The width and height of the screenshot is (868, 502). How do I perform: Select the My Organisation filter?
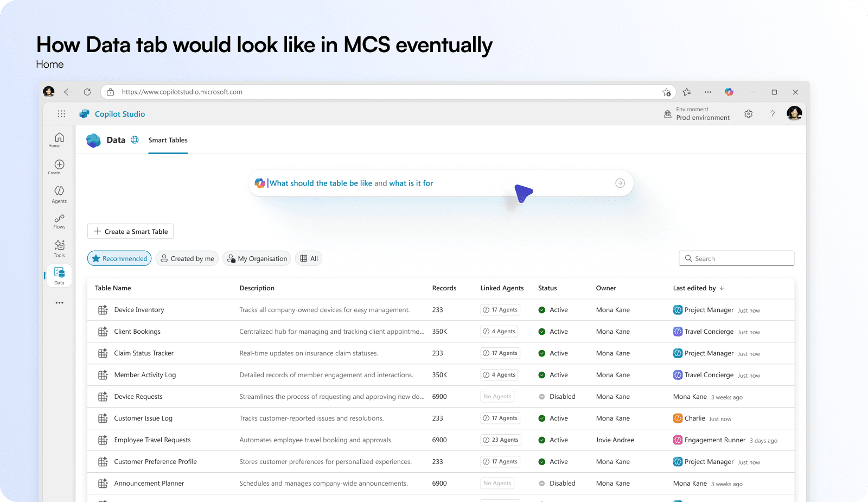(x=257, y=258)
